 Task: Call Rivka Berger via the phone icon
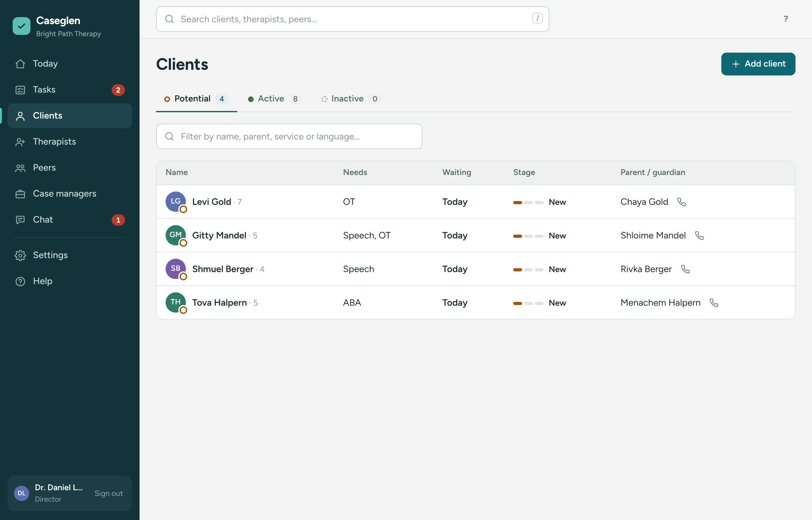tap(685, 269)
